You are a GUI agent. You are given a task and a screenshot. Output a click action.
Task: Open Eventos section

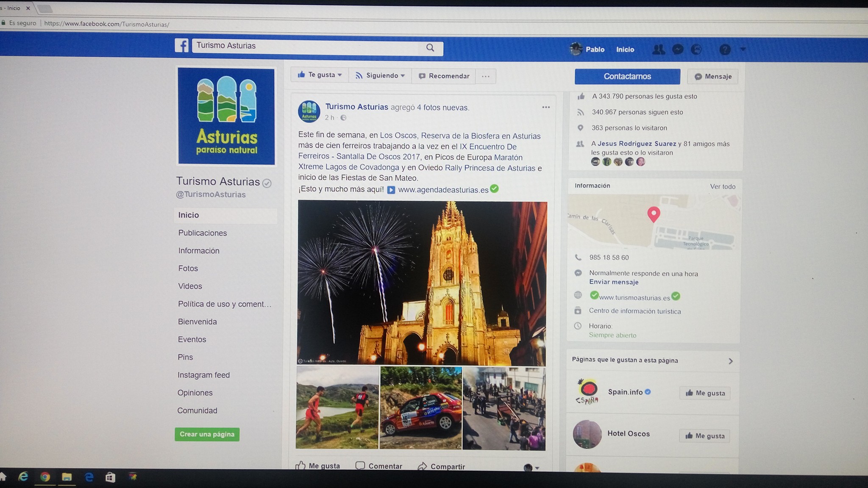(192, 340)
